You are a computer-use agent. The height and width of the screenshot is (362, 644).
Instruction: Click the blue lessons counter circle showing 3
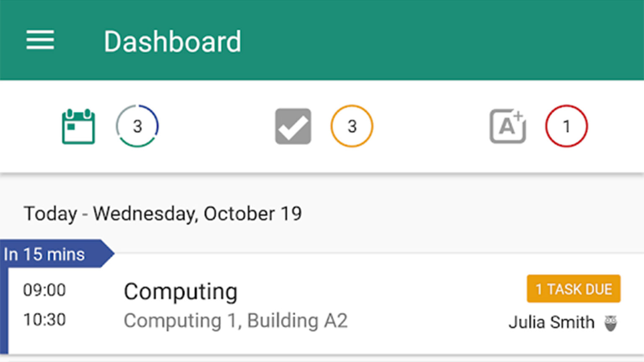(x=137, y=126)
